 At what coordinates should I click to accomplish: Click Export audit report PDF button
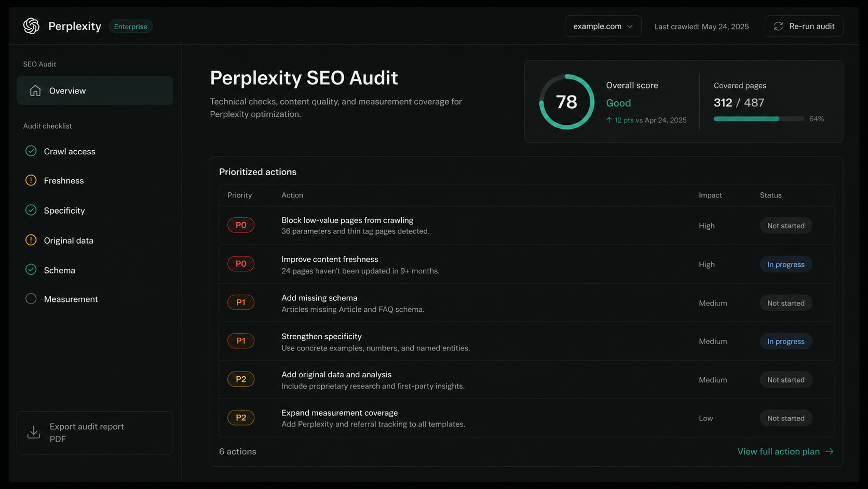[x=94, y=433]
